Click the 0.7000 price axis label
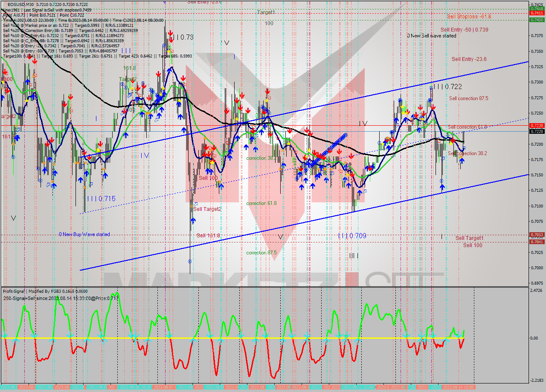The width and height of the screenshot is (546, 392). [x=536, y=268]
